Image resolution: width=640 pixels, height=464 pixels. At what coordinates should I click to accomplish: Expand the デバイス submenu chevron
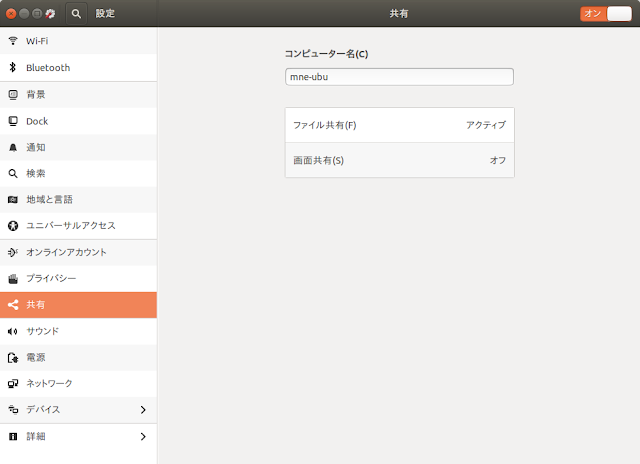pyautogui.click(x=143, y=409)
